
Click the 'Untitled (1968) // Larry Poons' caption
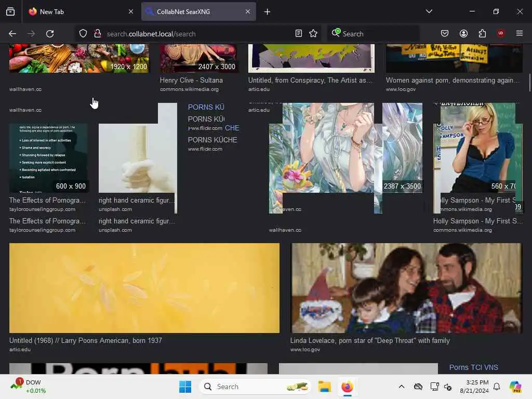(x=86, y=340)
